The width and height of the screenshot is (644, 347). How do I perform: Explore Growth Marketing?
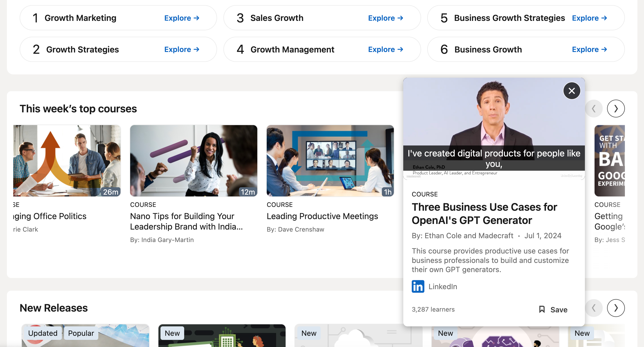click(182, 18)
